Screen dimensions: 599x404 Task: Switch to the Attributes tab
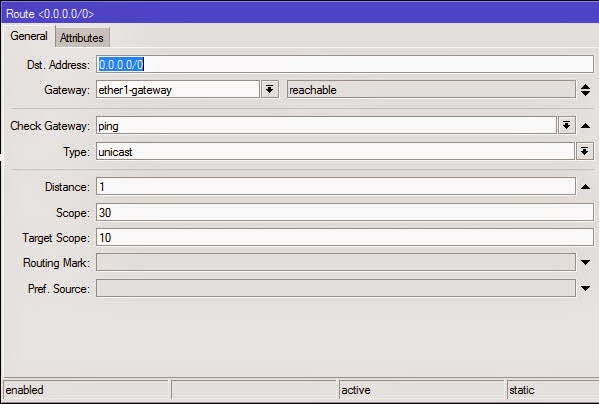82,38
